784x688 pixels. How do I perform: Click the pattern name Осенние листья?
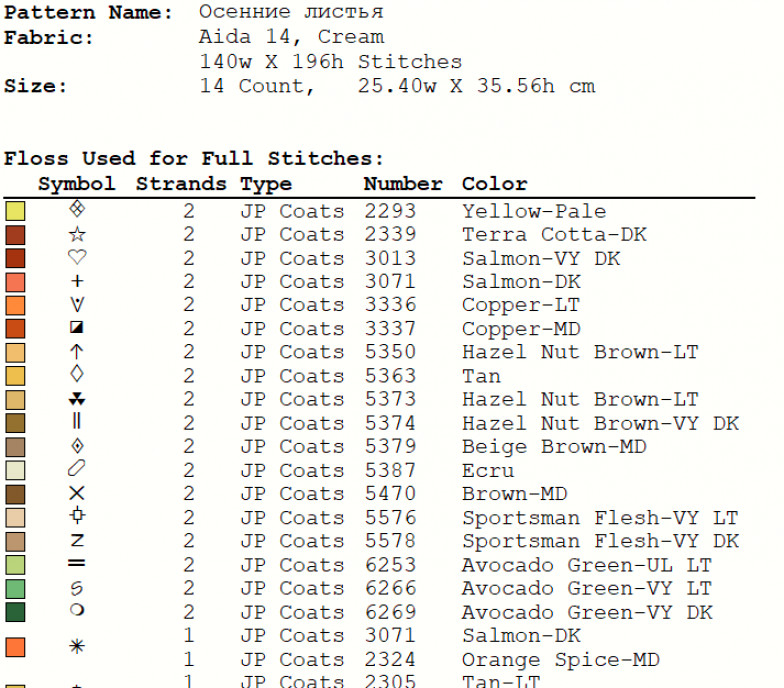click(x=291, y=12)
